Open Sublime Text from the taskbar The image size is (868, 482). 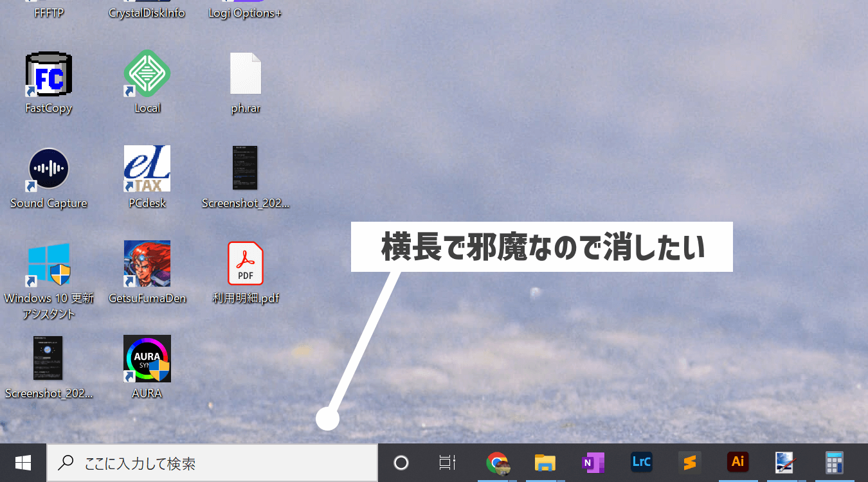pos(689,462)
